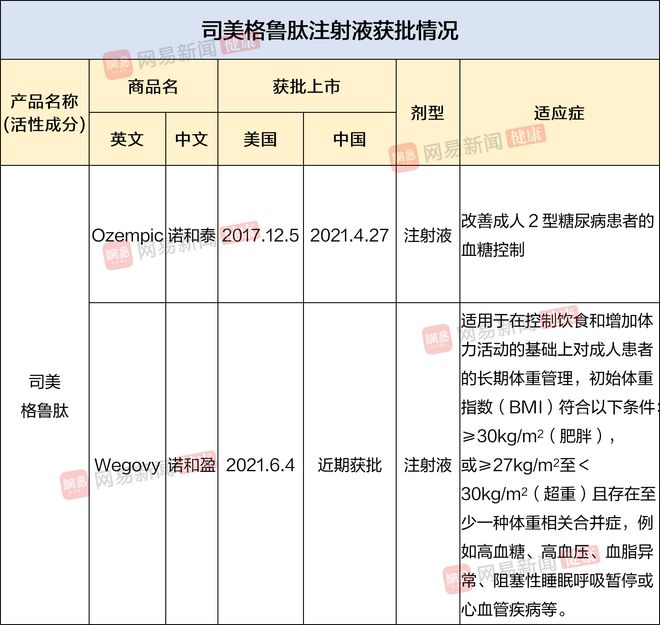
Task: Select the date '2021.4.27'
Action: pyautogui.click(x=349, y=235)
